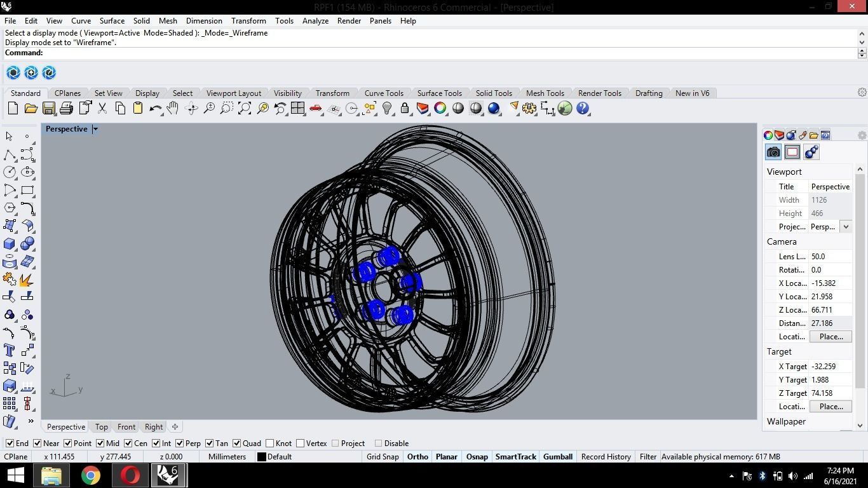Select the arrow pointer tool
Screen dimensions: 868x488
[10, 136]
